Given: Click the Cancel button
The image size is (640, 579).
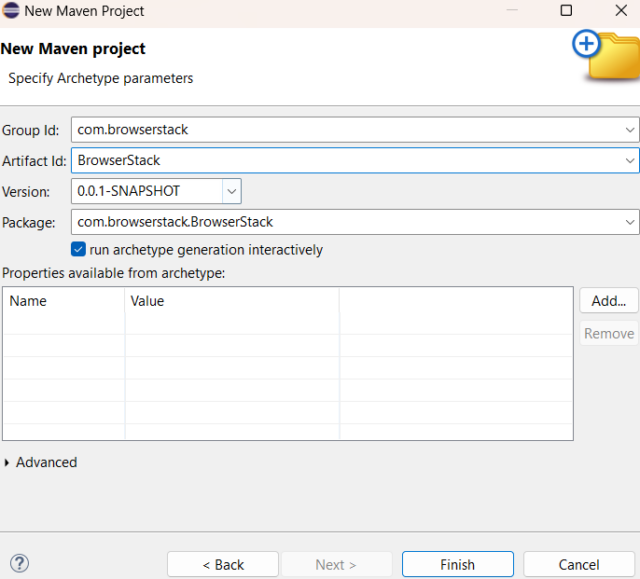Looking at the screenshot, I should pyautogui.click(x=579, y=564).
